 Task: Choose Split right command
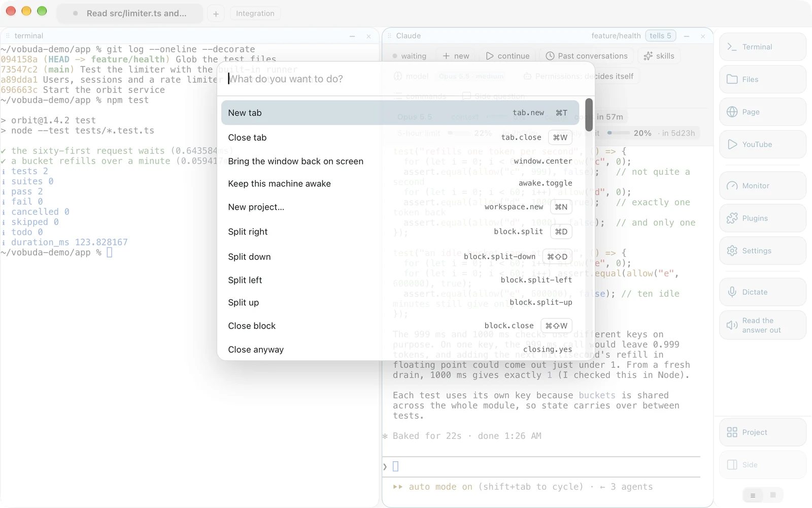(400, 232)
